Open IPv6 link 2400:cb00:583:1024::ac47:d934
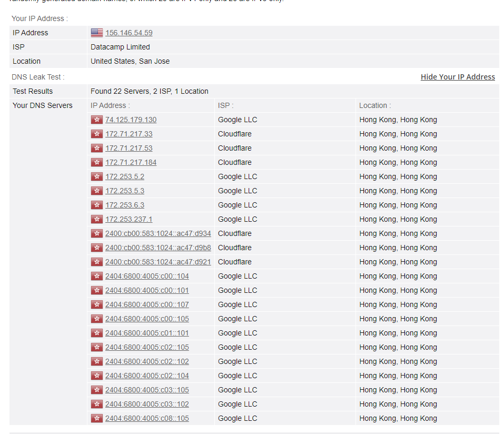504x434 pixels. tap(158, 233)
